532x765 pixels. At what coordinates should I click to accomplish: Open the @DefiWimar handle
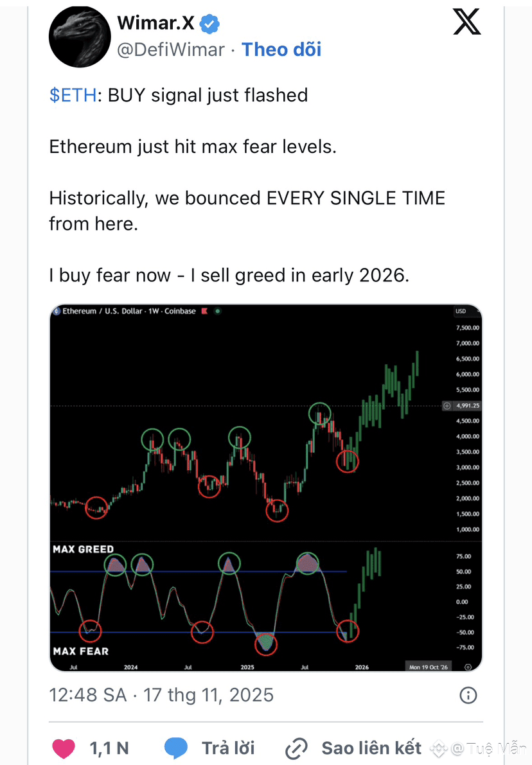[x=171, y=49]
